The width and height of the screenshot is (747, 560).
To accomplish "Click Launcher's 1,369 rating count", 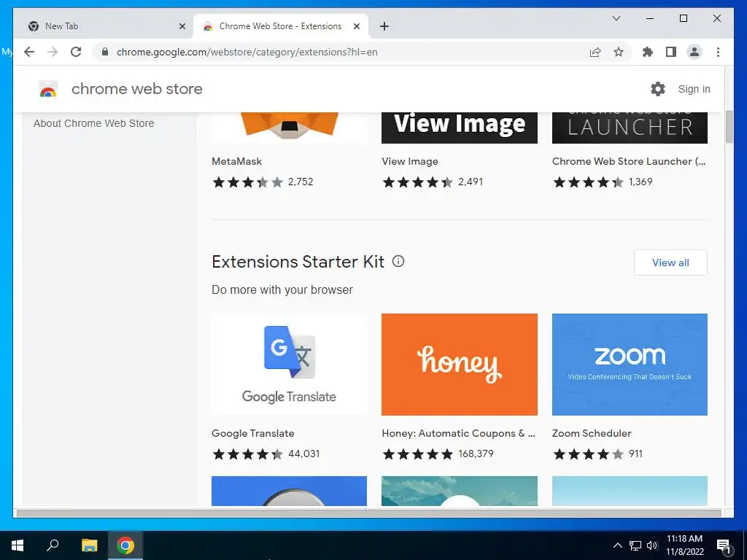I will [x=640, y=182].
